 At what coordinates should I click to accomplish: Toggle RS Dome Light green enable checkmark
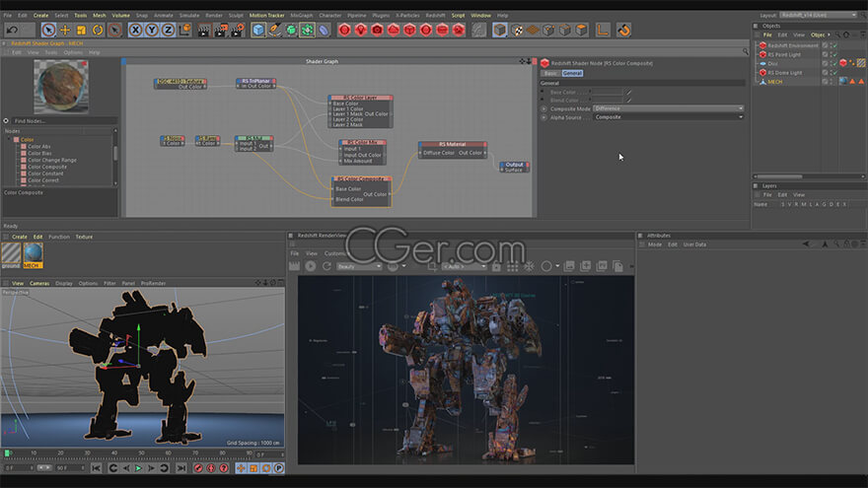834,73
